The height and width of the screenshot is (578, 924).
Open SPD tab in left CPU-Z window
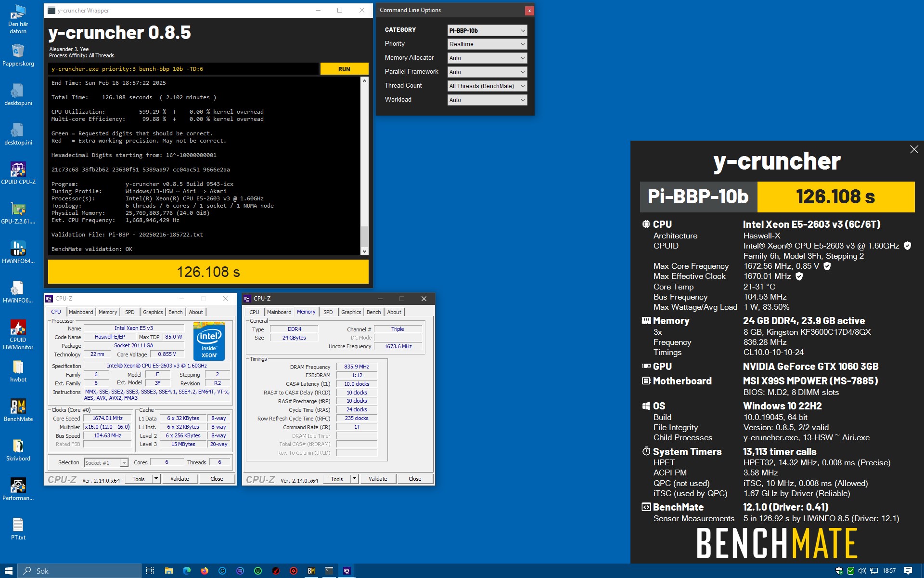[130, 312]
